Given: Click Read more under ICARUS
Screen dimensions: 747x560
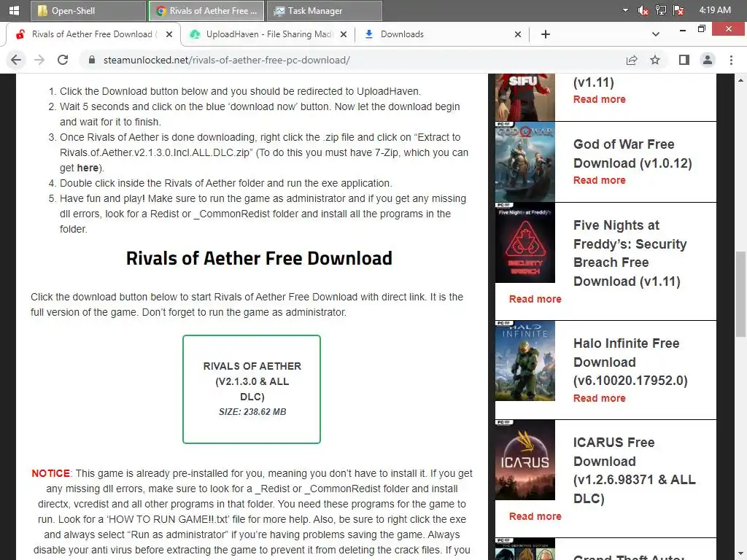Looking at the screenshot, I should [x=535, y=517].
